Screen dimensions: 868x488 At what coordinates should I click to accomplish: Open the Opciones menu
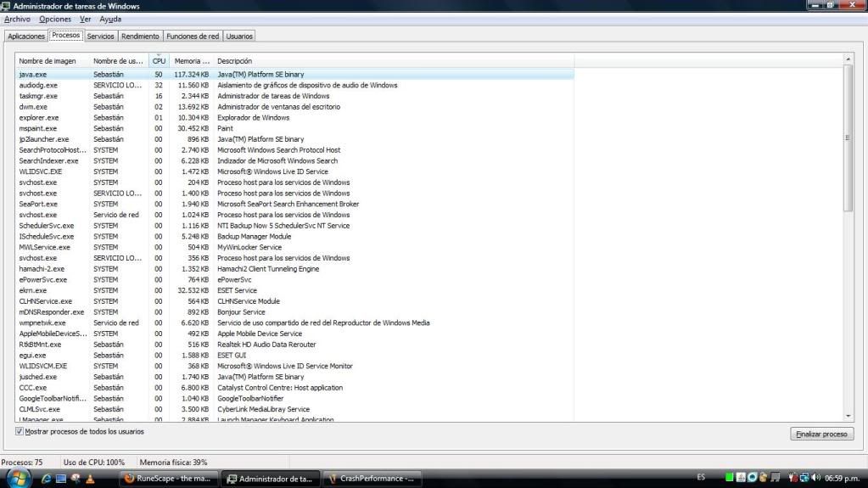[x=55, y=19]
